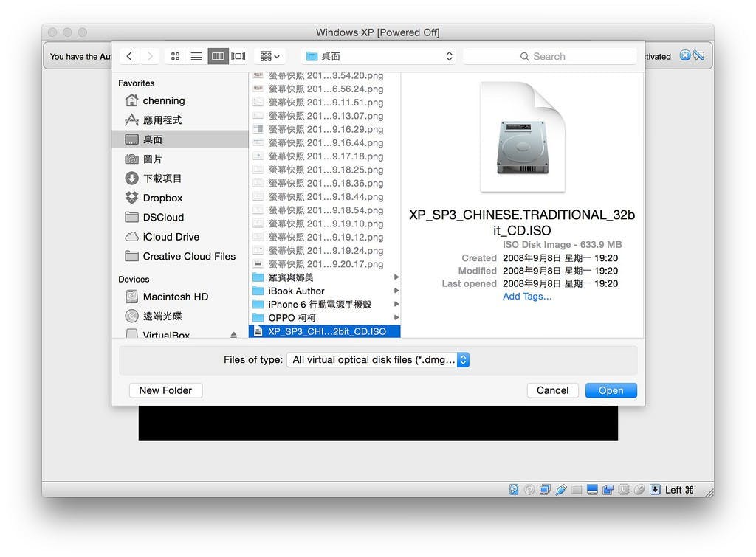The width and height of the screenshot is (756, 557).
Task: Switch to icon view in the file dialog
Action: [x=175, y=56]
